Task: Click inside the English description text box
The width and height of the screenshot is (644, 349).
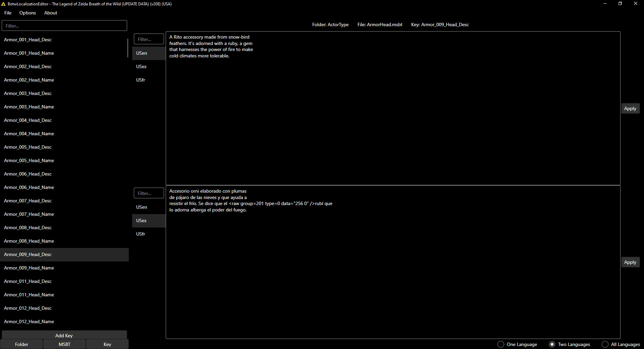Action: pyautogui.click(x=393, y=108)
